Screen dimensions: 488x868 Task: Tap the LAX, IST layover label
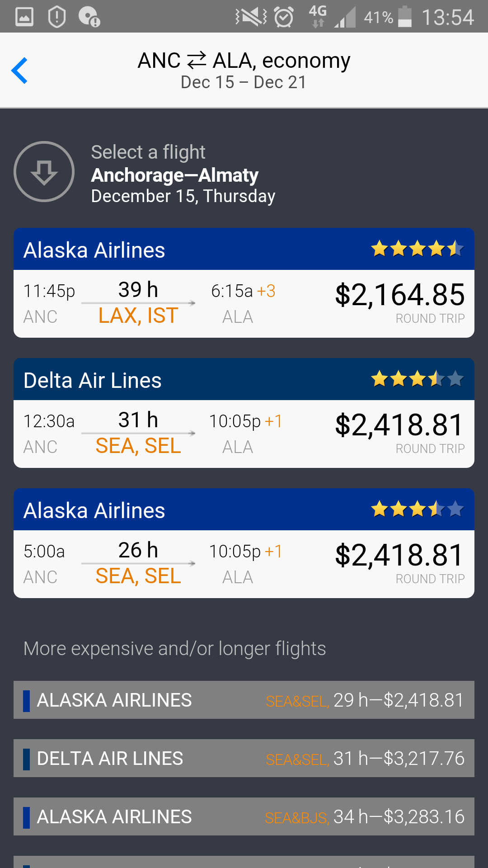click(138, 316)
